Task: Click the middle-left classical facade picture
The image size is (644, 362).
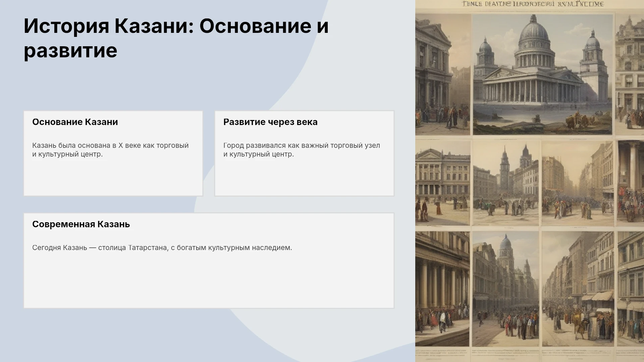Action: tap(443, 183)
